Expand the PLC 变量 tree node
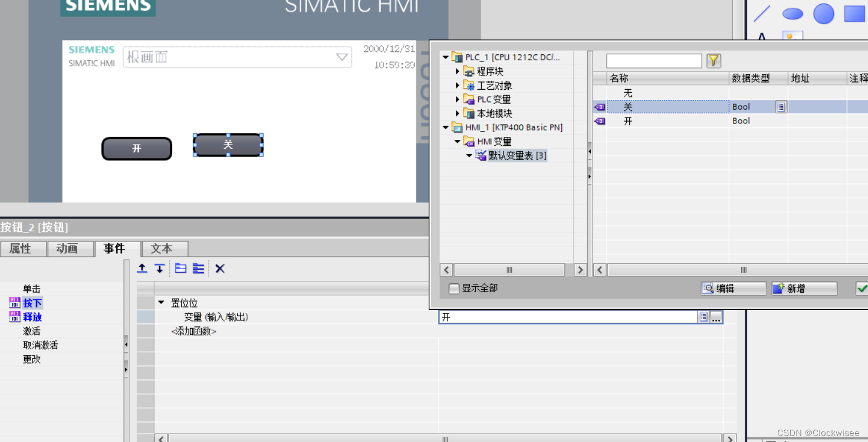Screen dimensions: 868x442 click(458, 99)
